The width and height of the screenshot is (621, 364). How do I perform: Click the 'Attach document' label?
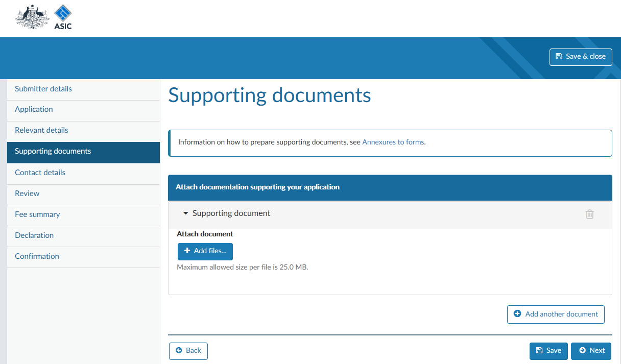click(x=205, y=234)
